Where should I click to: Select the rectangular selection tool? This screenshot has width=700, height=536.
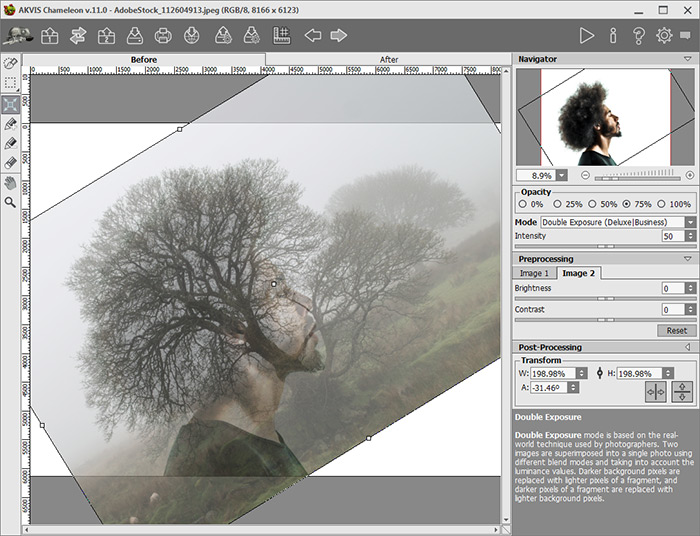pos(10,83)
